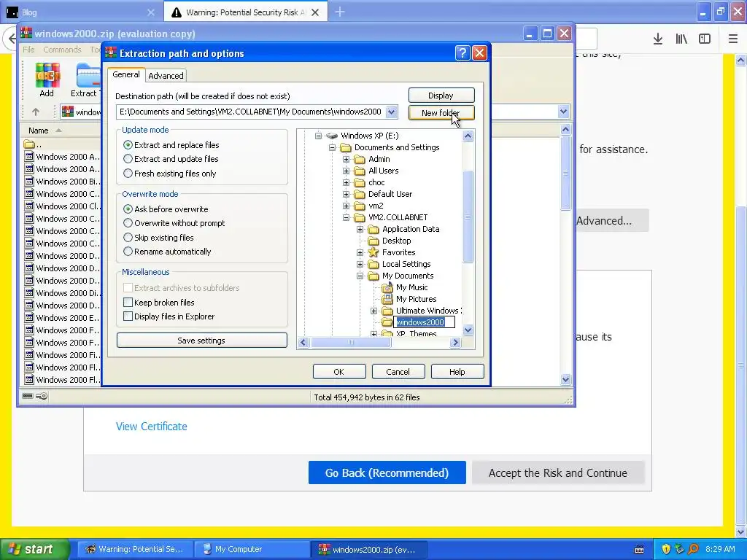Viewport: 747px width, 560px height.
Task: Click the magnifier tray icon
Action: click(x=694, y=549)
